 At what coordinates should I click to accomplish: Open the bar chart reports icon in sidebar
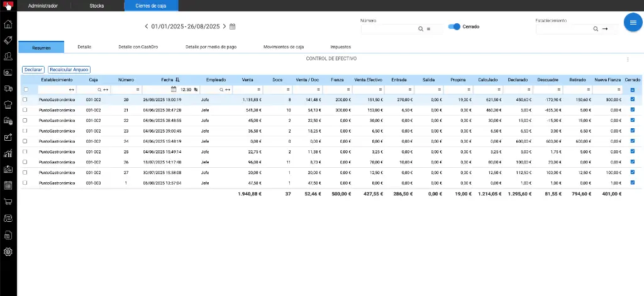pyautogui.click(x=8, y=153)
